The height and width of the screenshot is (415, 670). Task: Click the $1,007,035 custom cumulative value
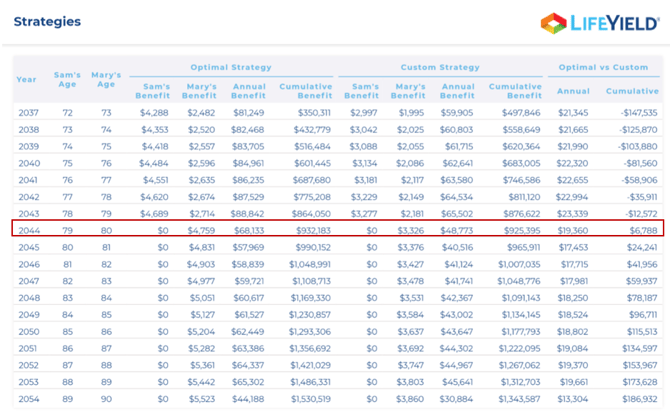tap(520, 265)
